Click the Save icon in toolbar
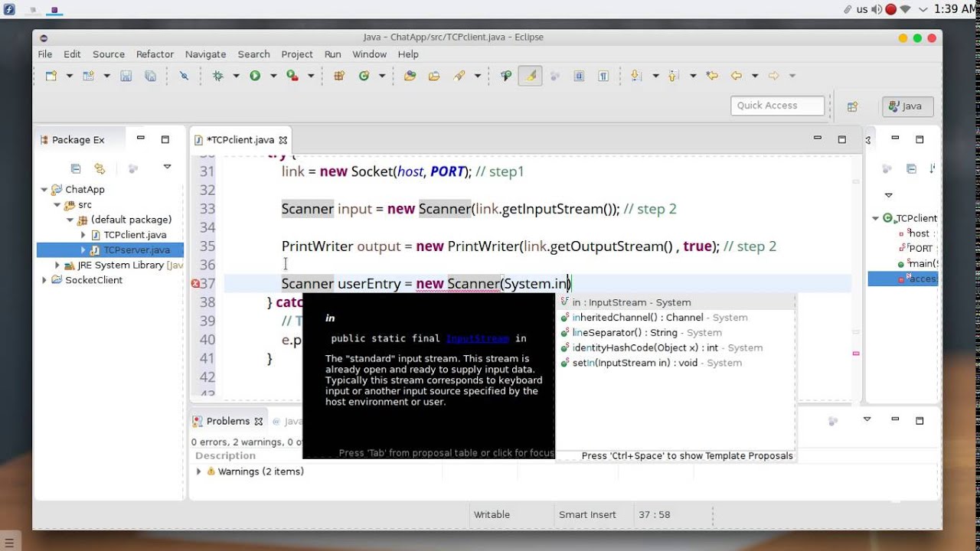980x551 pixels. [x=126, y=76]
